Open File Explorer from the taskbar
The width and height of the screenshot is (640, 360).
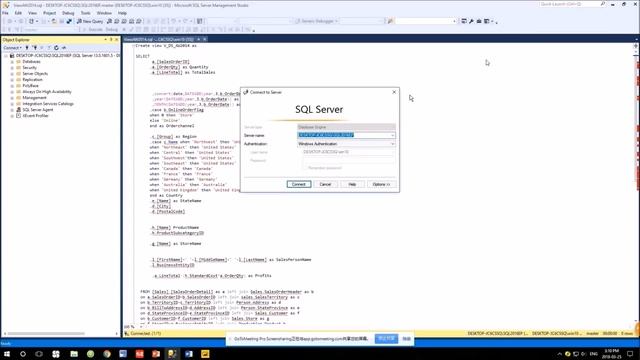point(74,354)
